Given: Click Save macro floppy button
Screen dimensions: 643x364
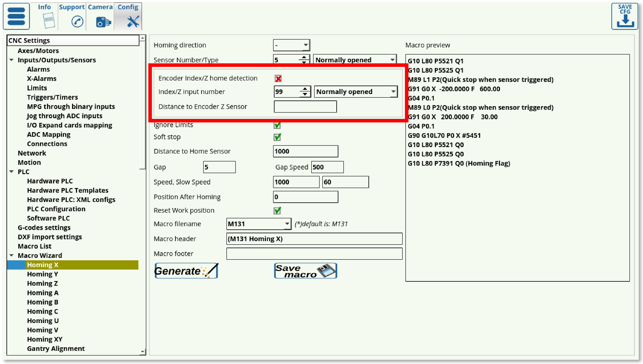Looking at the screenshot, I should point(305,271).
